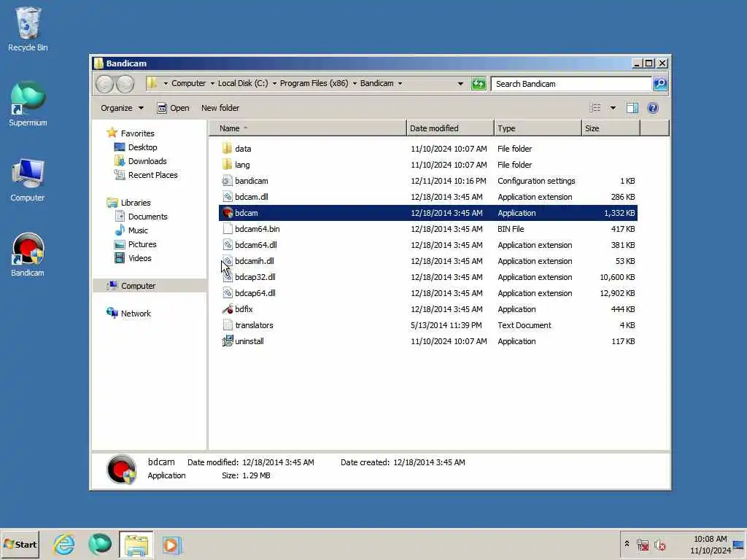Click Program Files (x86) in address path
This screenshot has width=747, height=560.
click(314, 83)
